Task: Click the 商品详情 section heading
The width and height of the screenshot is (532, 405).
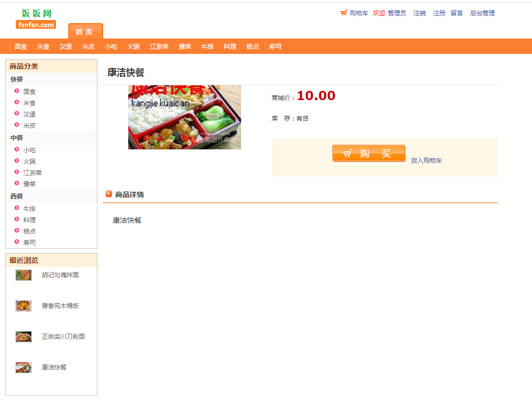Action: click(x=129, y=195)
